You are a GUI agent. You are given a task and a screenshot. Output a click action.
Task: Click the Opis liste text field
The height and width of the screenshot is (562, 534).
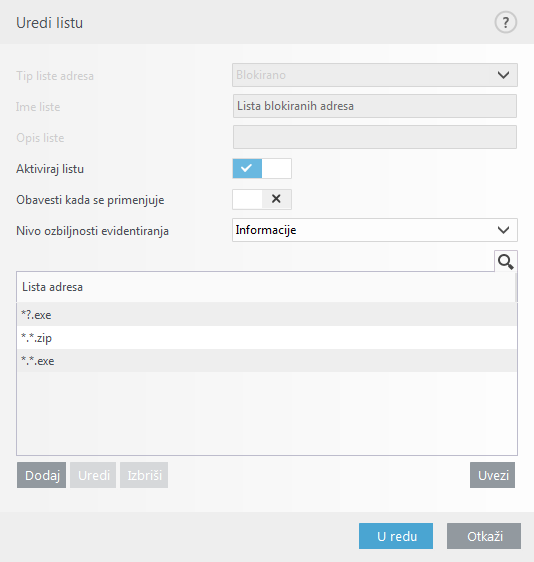click(x=375, y=137)
